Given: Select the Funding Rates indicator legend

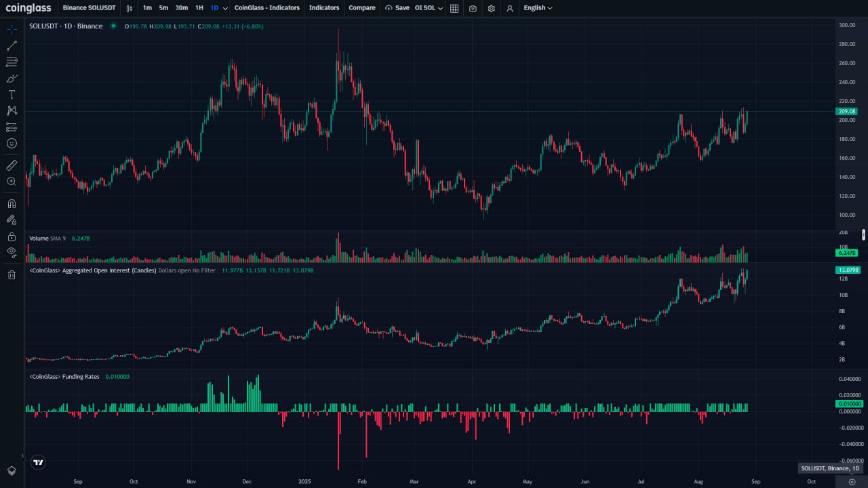Looking at the screenshot, I should [65, 376].
